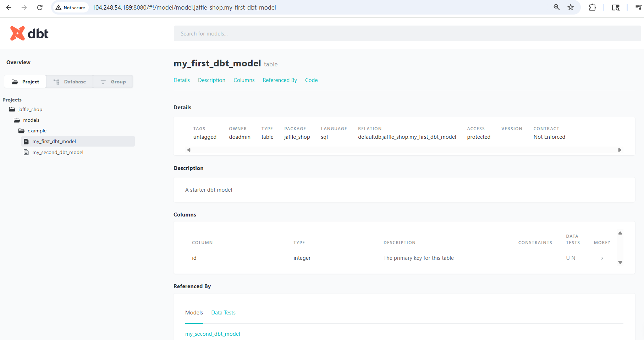The height and width of the screenshot is (340, 644).
Task: Bookmark this page with star icon
Action: pos(571,7)
